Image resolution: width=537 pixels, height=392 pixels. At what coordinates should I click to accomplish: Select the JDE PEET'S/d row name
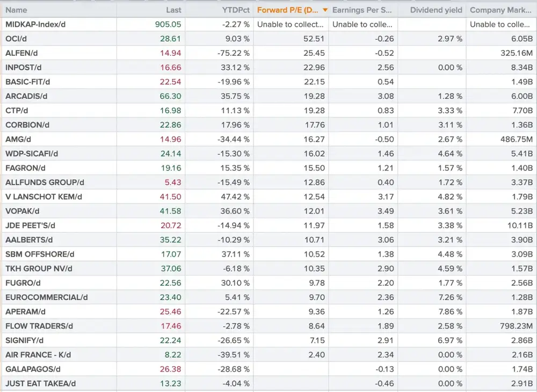pyautogui.click(x=30, y=226)
